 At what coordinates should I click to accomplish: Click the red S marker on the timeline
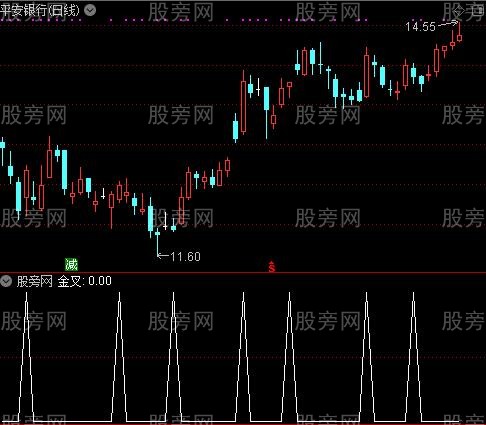pos(272,267)
